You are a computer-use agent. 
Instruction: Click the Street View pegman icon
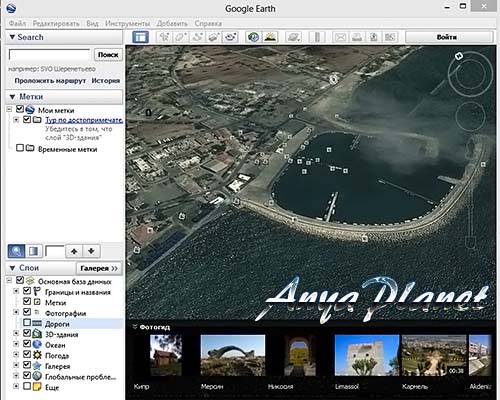click(471, 149)
